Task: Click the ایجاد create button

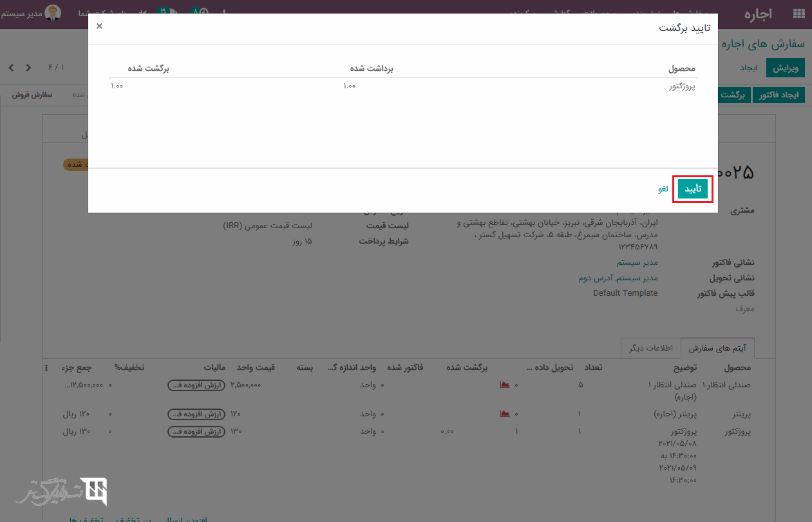Action: tap(748, 68)
